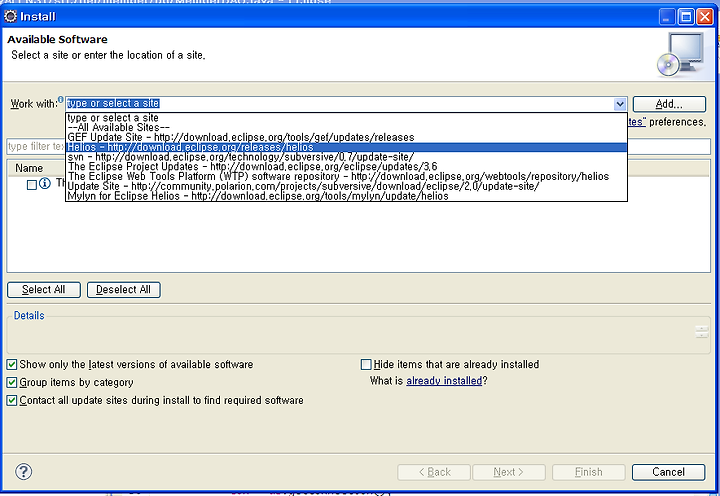Viewport: 720px width, 496px height.
Task: Select the svn subversive update-site entry
Action: (x=346, y=157)
